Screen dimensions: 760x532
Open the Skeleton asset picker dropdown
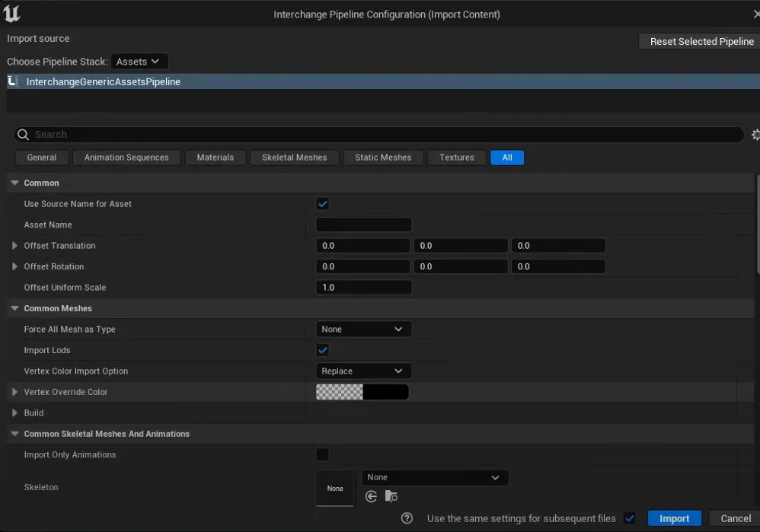point(435,477)
